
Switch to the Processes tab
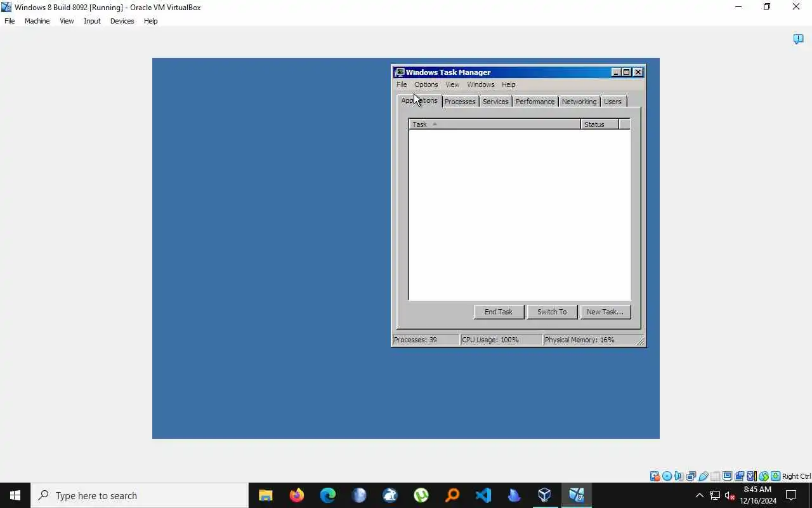coord(460,102)
